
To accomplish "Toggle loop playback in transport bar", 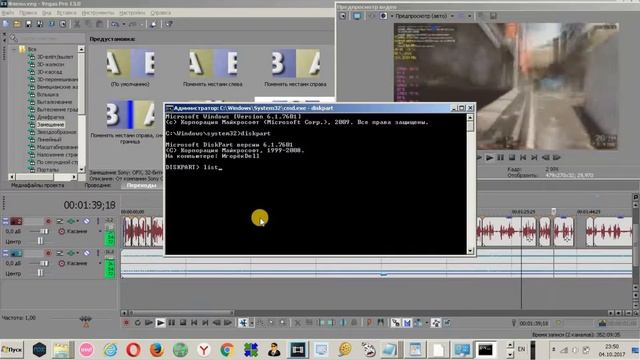I will 138,323.
